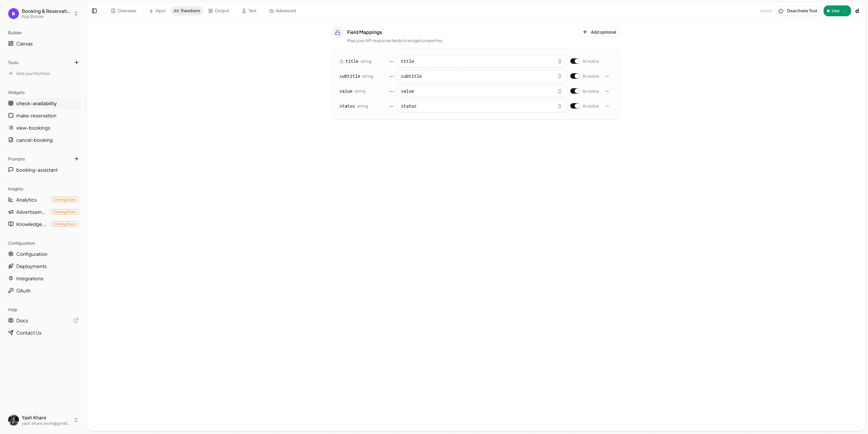Viewport: 868px width, 434px height.
Task: Toggle AI visible for the status field
Action: pyautogui.click(x=575, y=106)
